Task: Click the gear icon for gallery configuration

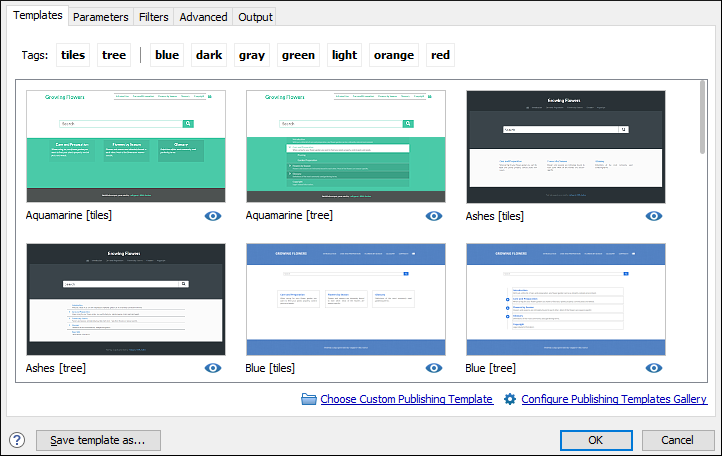Action: pos(510,399)
